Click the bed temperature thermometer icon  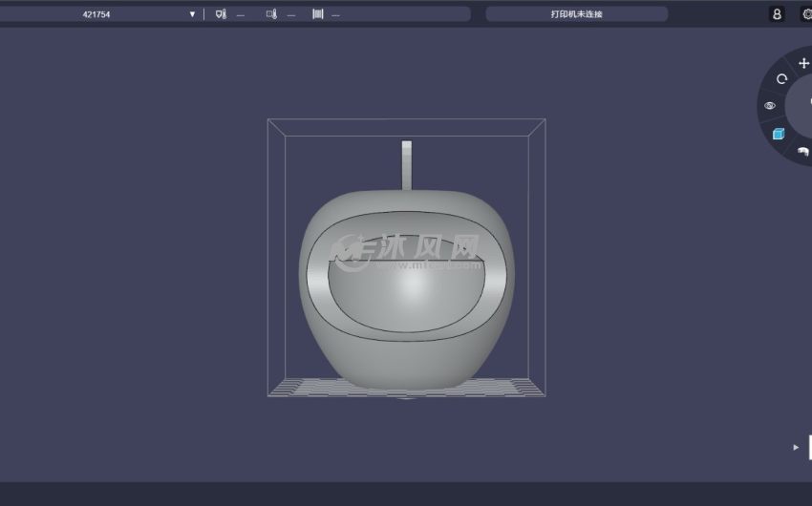[x=272, y=14]
